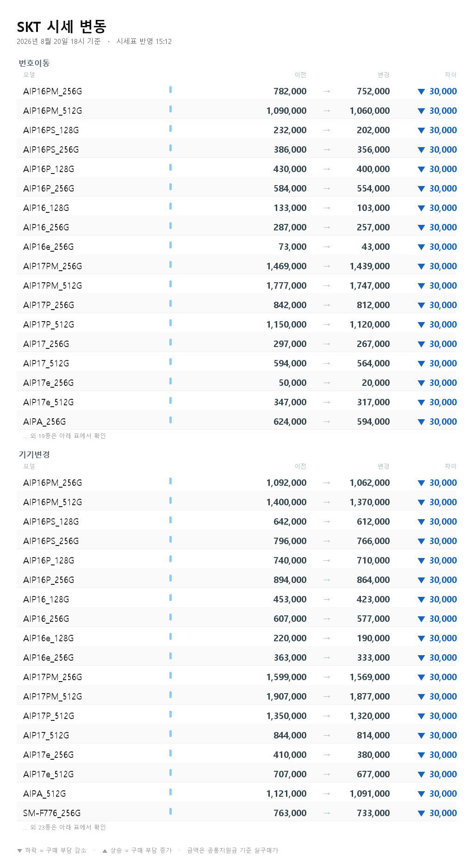Click the previous price 842,000
Screen dimensions: 472x868
pyautogui.click(x=290, y=305)
